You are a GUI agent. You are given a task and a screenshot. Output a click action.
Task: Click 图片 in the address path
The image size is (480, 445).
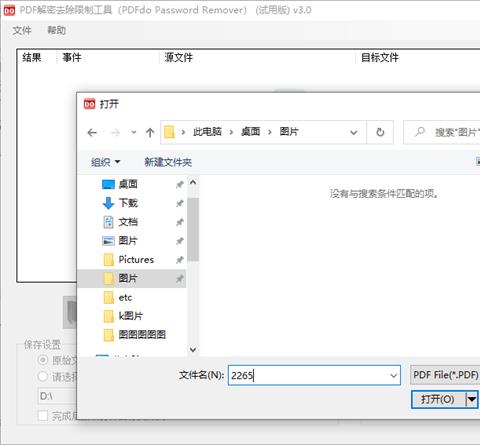point(289,132)
